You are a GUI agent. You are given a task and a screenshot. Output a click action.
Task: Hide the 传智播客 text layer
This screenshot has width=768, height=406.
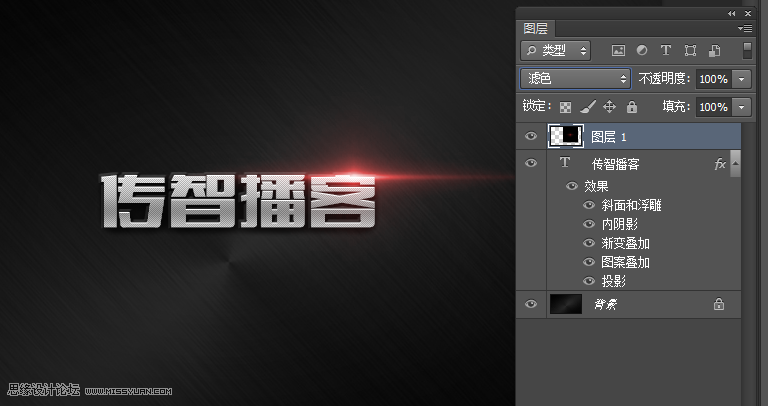[x=531, y=163]
